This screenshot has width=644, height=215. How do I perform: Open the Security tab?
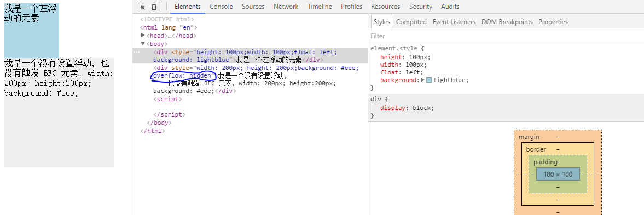coord(421,7)
